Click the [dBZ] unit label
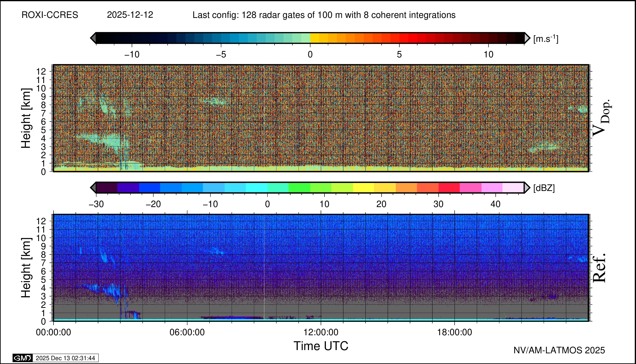636x364 pixels. click(544, 188)
